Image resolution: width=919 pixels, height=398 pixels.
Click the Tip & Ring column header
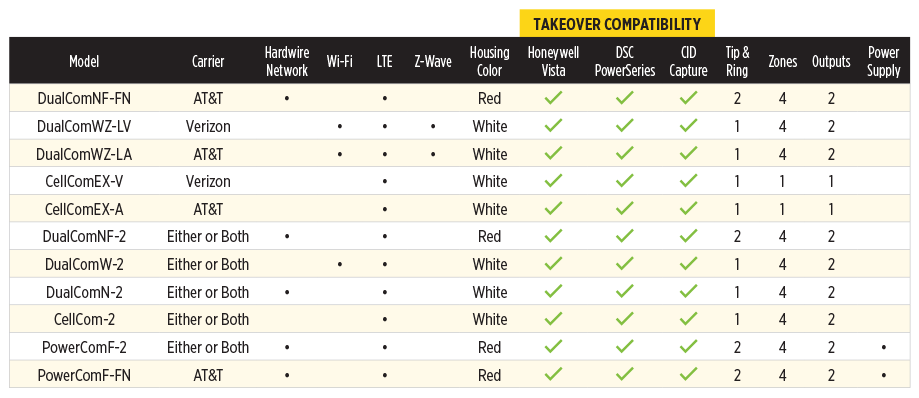click(737, 62)
